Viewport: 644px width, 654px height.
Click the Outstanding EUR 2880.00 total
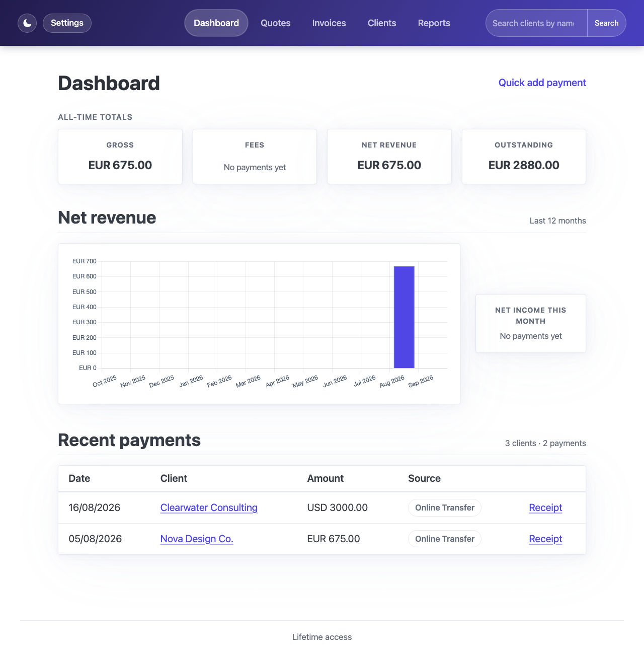click(x=524, y=157)
